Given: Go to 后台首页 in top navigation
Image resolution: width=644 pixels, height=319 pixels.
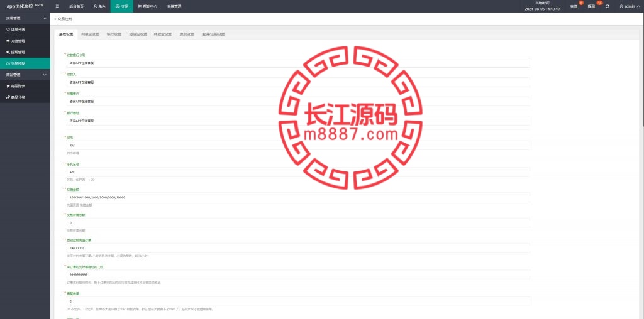Looking at the screenshot, I should coord(75,6).
